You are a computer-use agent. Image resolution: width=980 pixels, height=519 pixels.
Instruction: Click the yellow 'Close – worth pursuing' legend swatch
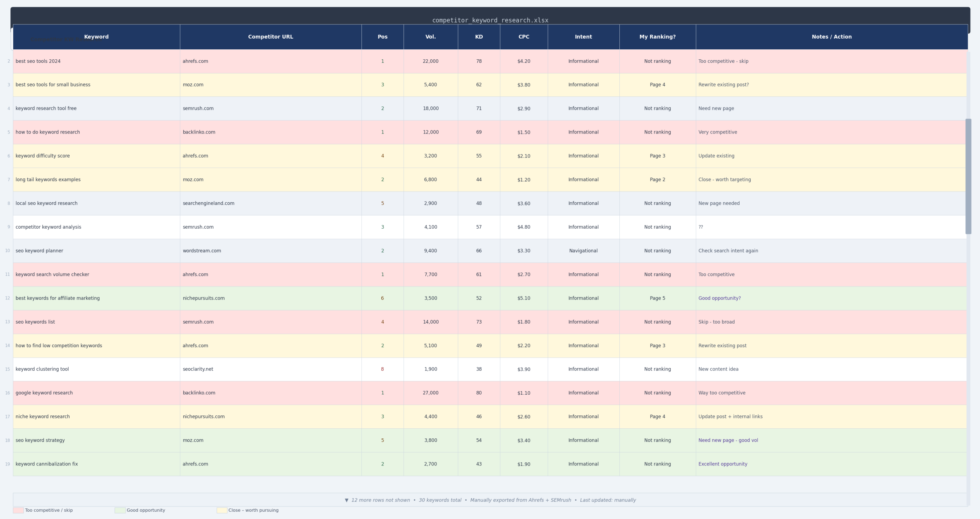pos(222,510)
